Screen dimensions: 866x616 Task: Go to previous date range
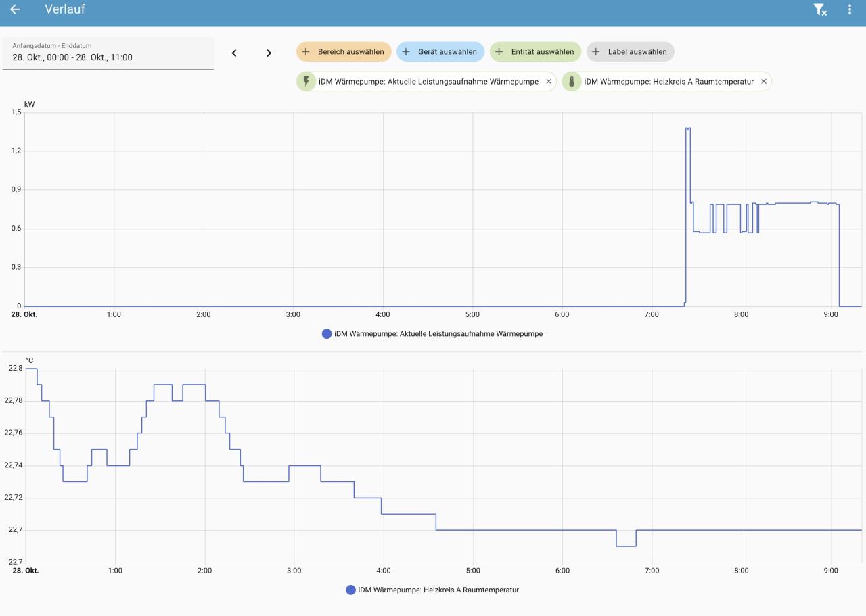click(x=234, y=53)
